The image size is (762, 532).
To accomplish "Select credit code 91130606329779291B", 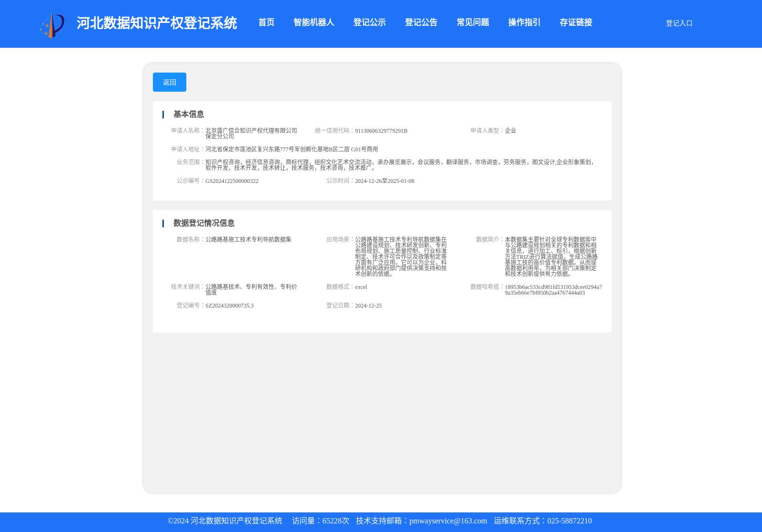I will coord(381,131).
